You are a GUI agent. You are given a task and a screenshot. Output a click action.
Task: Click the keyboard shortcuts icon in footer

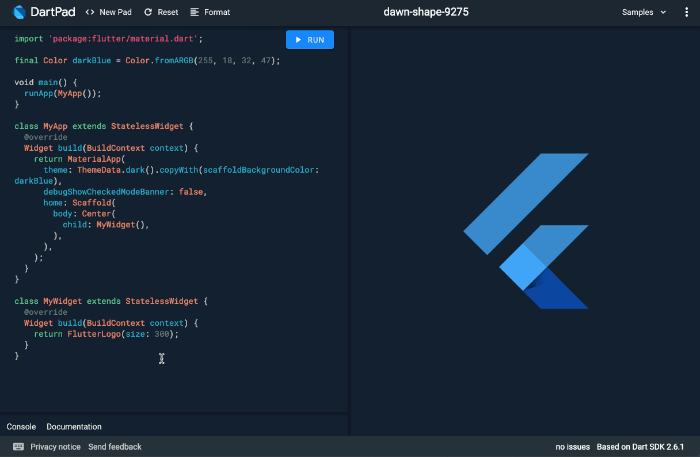[x=18, y=447]
